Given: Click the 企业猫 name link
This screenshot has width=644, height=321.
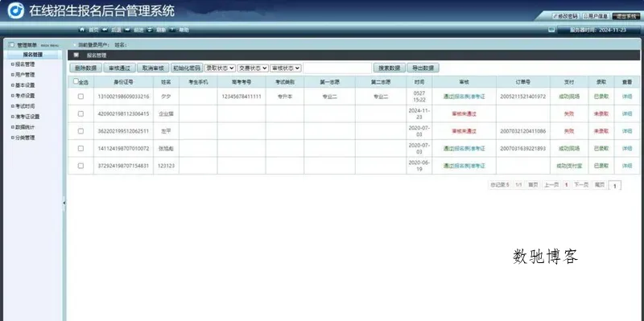Looking at the screenshot, I should (166, 113).
